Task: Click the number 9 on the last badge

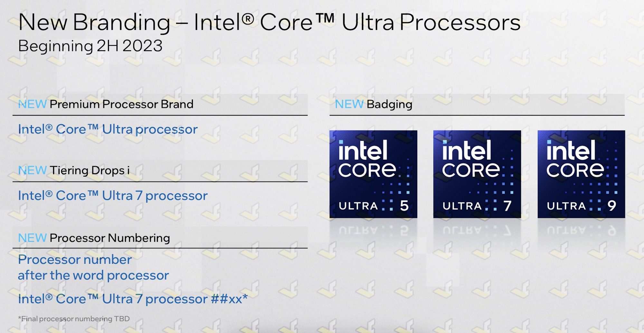Action: click(x=612, y=206)
